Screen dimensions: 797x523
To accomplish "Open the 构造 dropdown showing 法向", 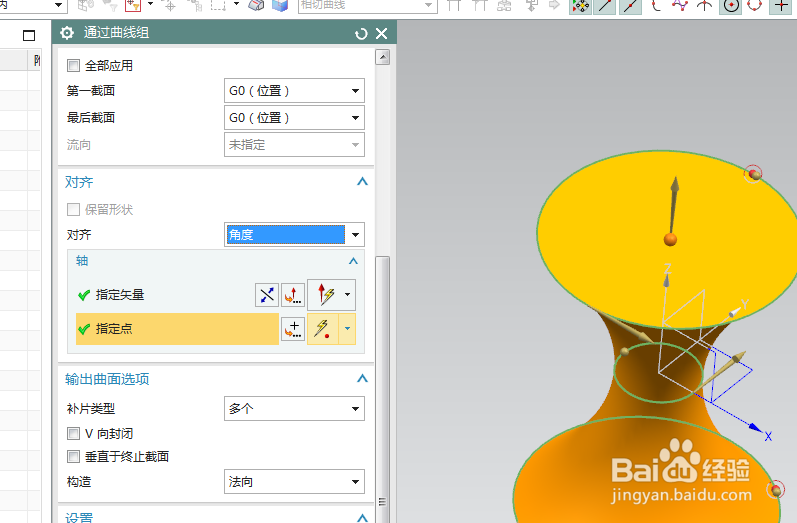I will (x=294, y=482).
